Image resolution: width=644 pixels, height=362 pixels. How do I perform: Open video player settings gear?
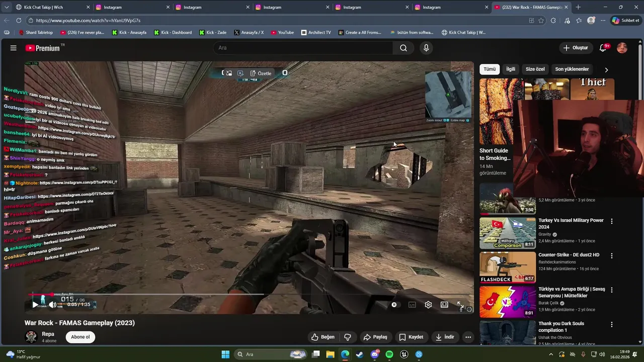[428, 305]
